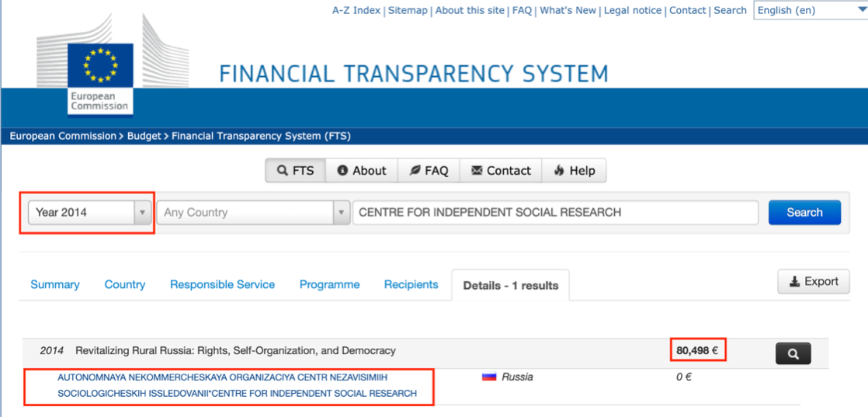868x417 pixels.
Task: Open the Legal notice link
Action: click(x=633, y=11)
